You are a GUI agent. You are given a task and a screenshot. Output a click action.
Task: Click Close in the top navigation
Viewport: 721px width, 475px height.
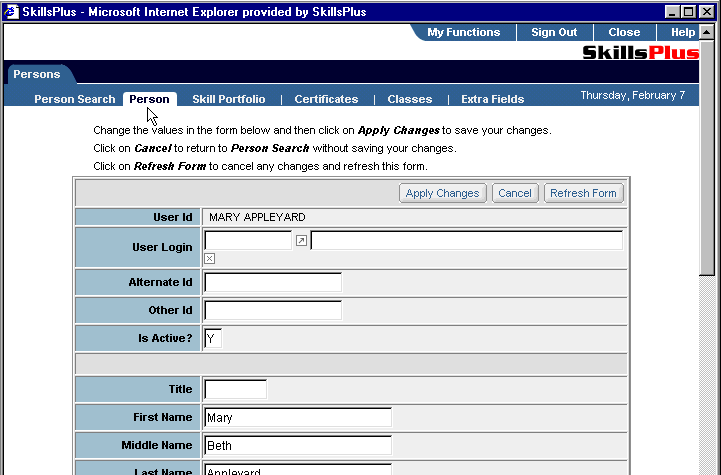click(x=624, y=32)
